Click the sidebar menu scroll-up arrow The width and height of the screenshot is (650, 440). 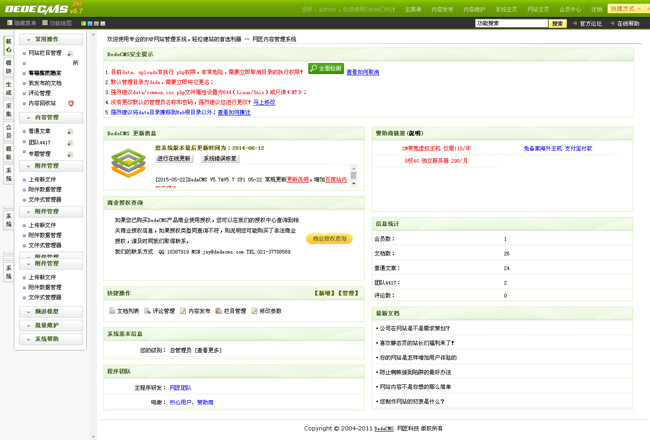pyautogui.click(x=93, y=35)
